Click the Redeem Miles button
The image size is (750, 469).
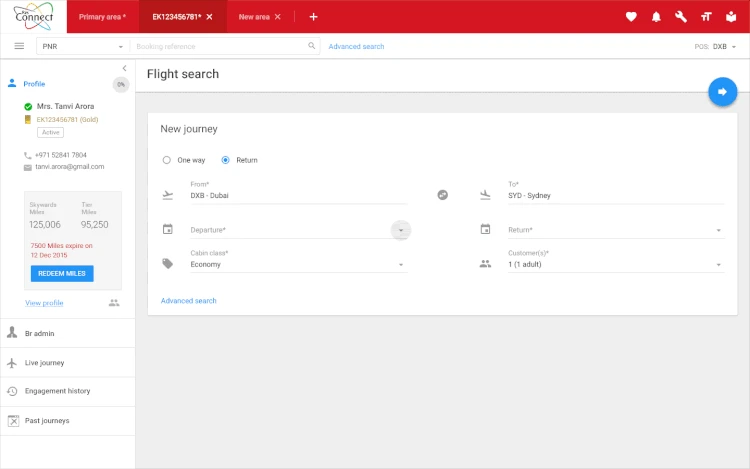[x=62, y=273]
